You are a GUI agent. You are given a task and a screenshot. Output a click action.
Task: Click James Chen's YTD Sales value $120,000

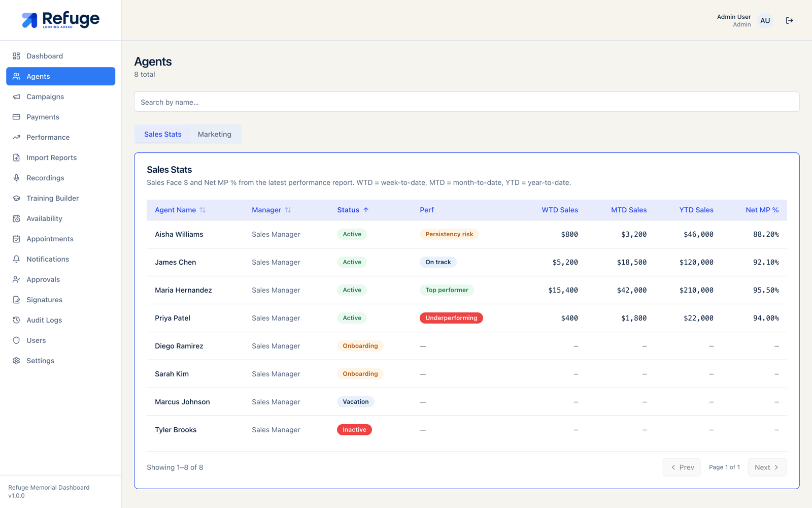pos(696,262)
